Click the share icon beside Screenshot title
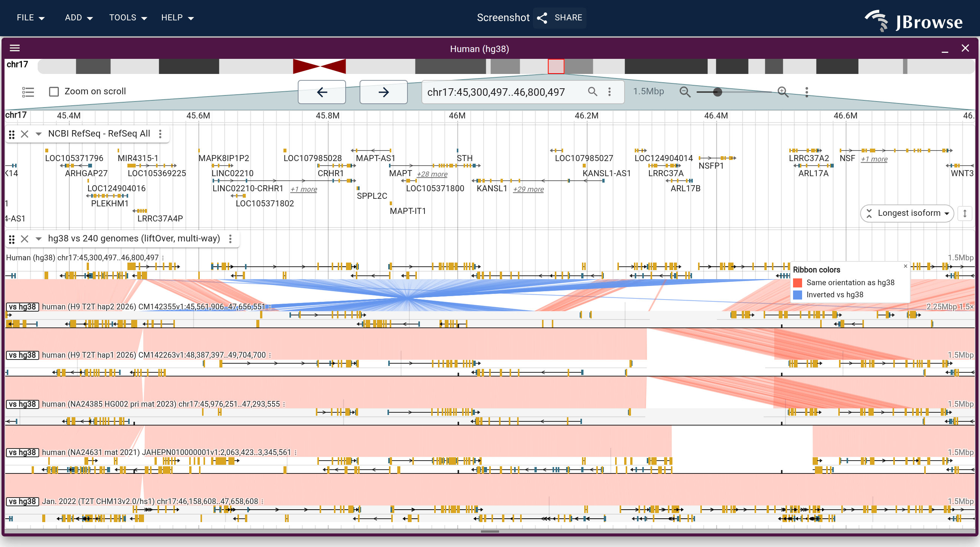The height and width of the screenshot is (547, 980). pos(542,17)
